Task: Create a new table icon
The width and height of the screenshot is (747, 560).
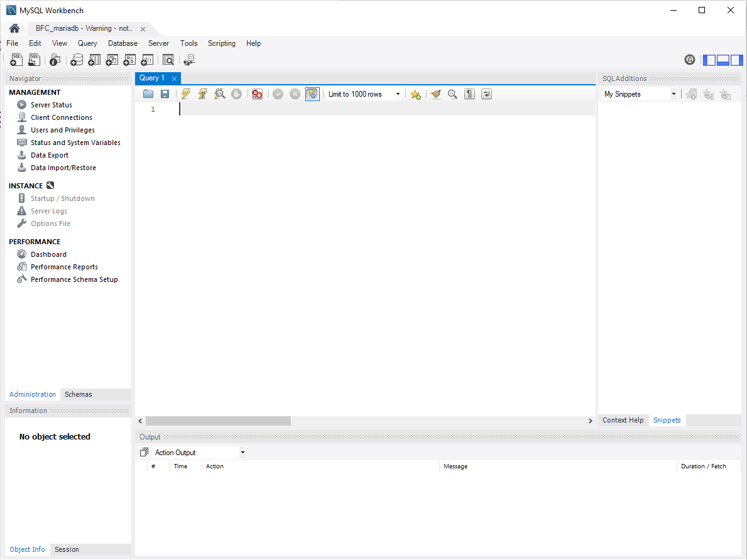Action: (94, 60)
